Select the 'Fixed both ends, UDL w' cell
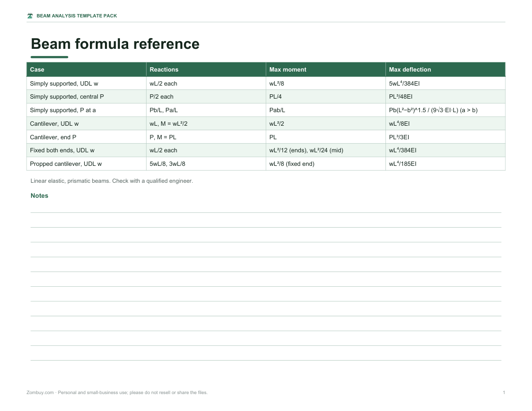This screenshot has height=411, width=532. pos(86,150)
